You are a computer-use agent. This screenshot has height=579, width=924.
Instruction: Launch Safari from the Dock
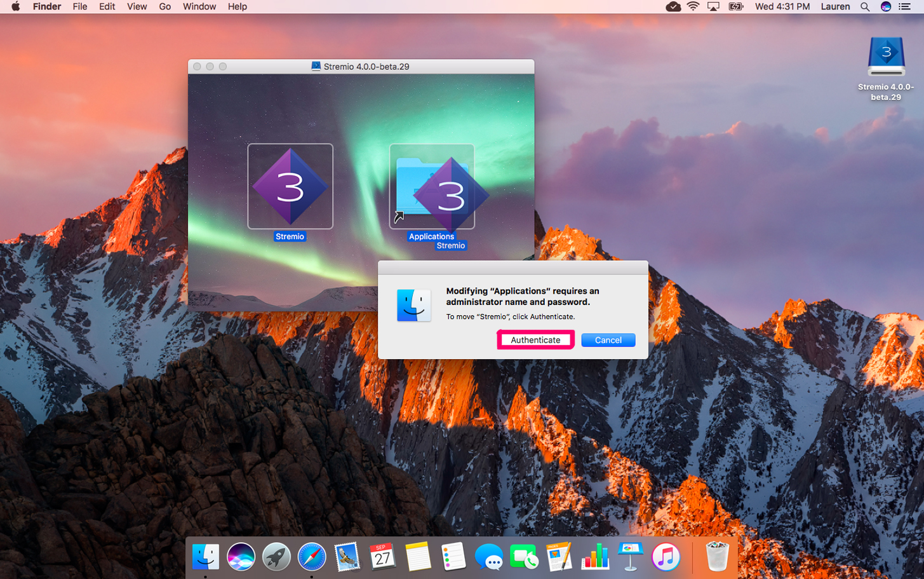pos(312,557)
